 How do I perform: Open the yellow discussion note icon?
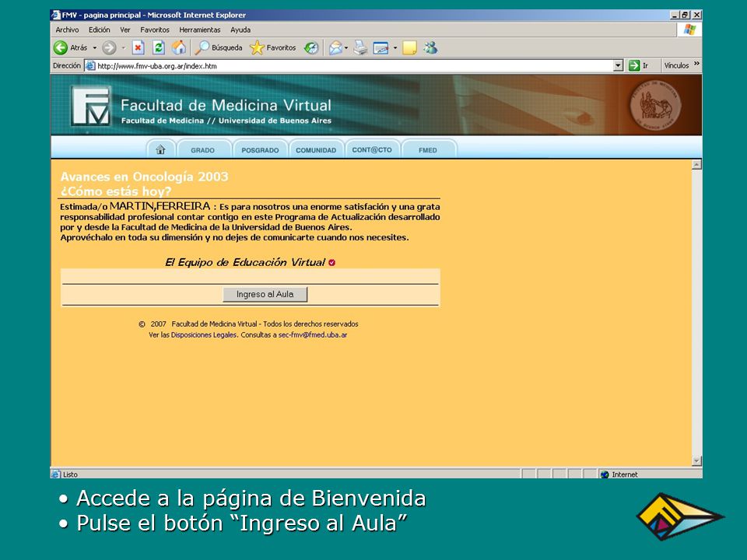(410, 48)
